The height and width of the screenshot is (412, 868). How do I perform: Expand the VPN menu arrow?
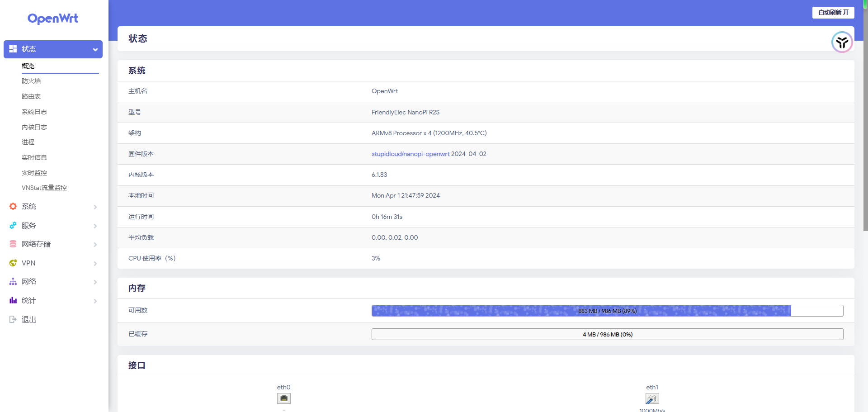pyautogui.click(x=95, y=263)
